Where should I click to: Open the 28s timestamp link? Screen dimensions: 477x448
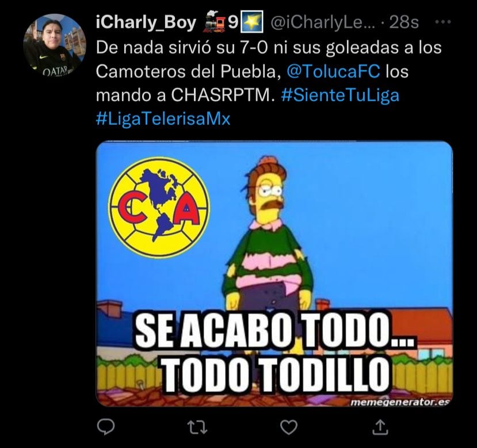click(404, 22)
